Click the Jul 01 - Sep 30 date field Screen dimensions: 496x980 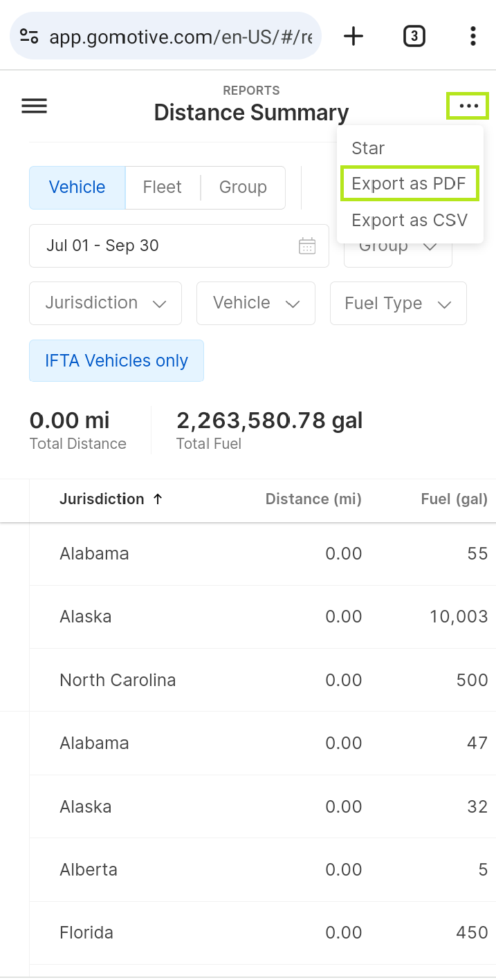(179, 246)
